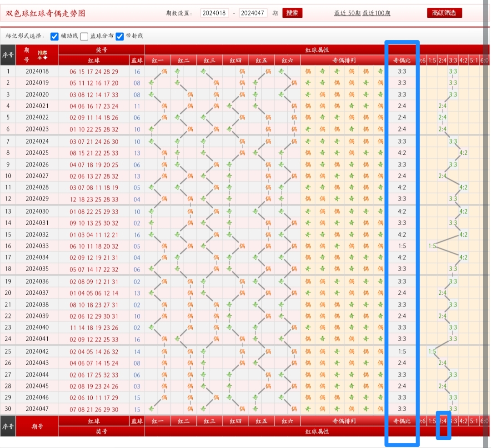Click period number 2024018
The width and height of the screenshot is (491, 448).
[x=37, y=71]
